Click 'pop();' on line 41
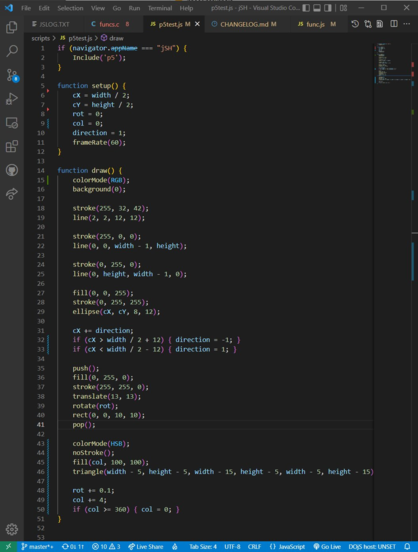This screenshot has width=418, height=552. click(x=84, y=425)
